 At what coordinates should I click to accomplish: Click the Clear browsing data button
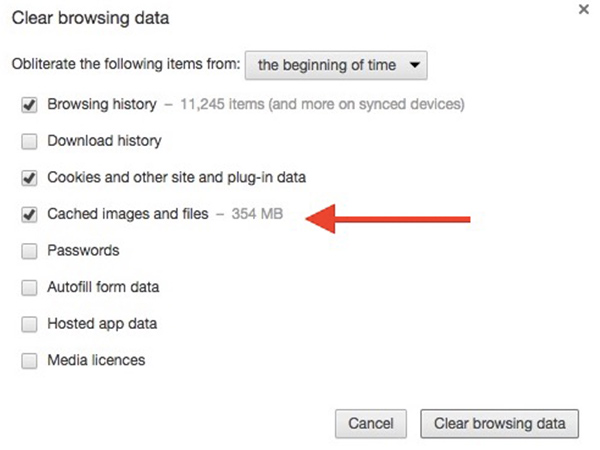pos(500,423)
